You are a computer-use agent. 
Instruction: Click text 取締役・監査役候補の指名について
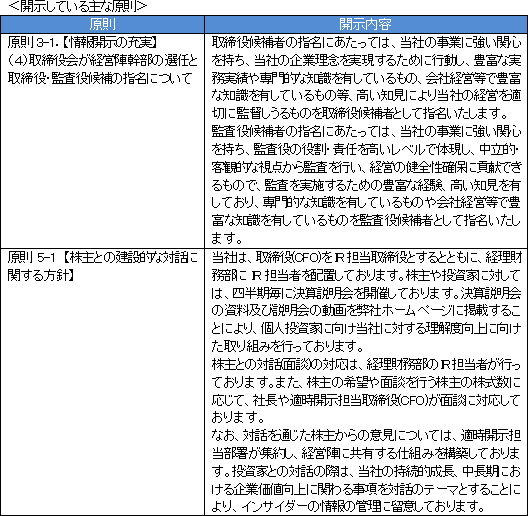100,78
